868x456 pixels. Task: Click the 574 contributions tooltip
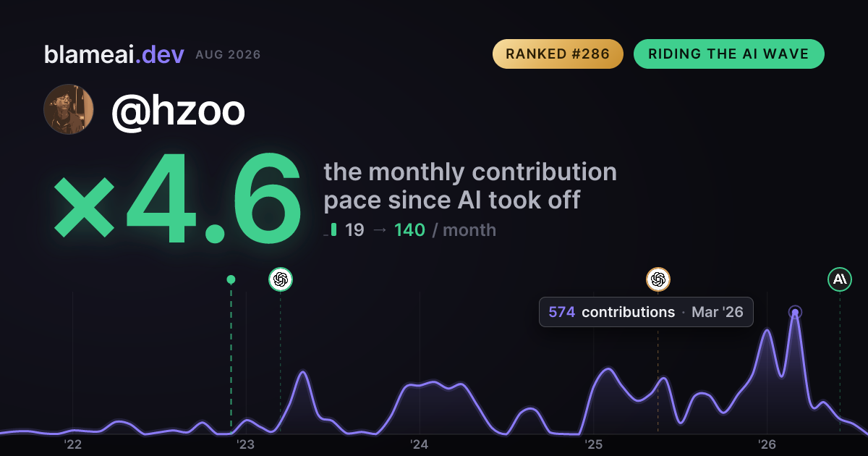(646, 312)
